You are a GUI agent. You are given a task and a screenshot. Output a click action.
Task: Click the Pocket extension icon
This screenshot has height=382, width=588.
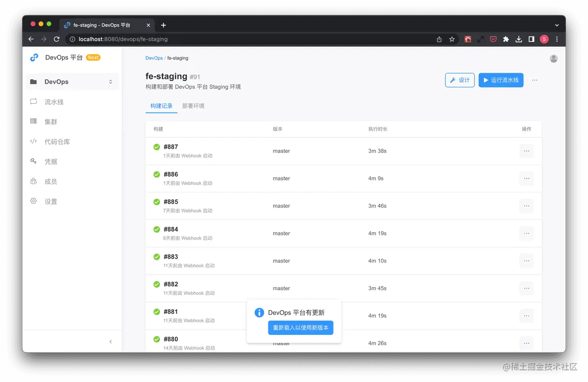coord(493,39)
